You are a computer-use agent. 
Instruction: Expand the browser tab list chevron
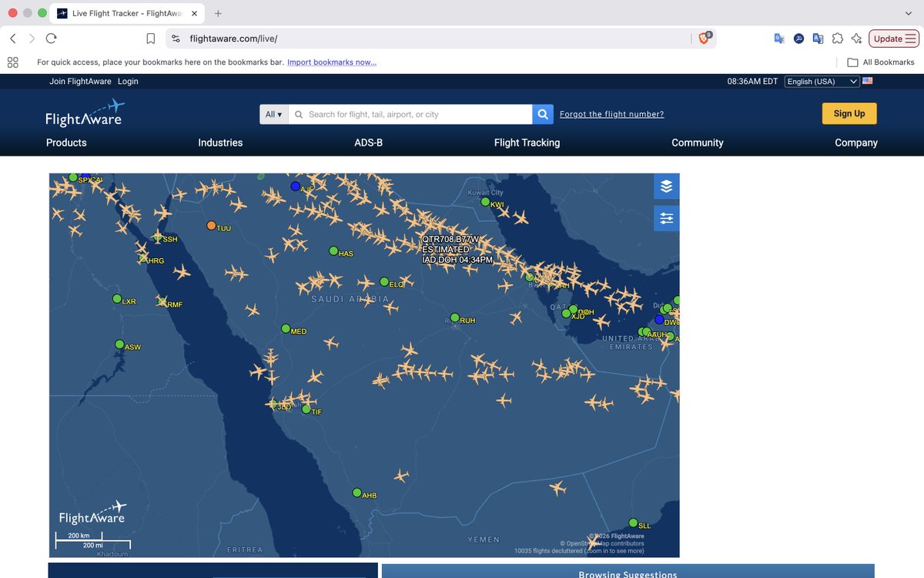(x=909, y=13)
